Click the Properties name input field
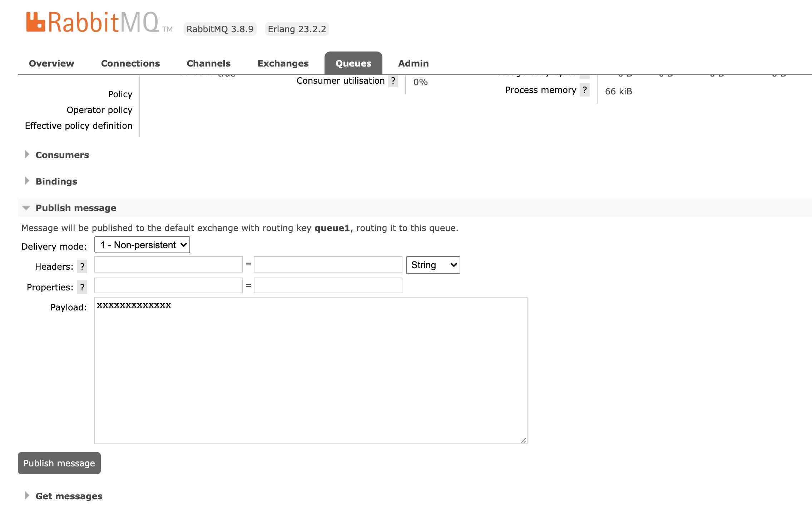This screenshot has width=812, height=510. coord(169,285)
